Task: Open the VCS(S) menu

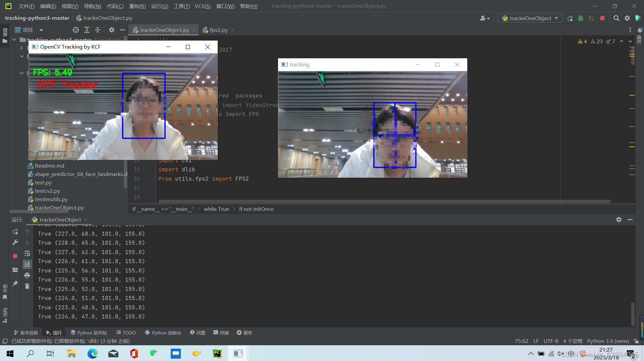Action: point(203,6)
